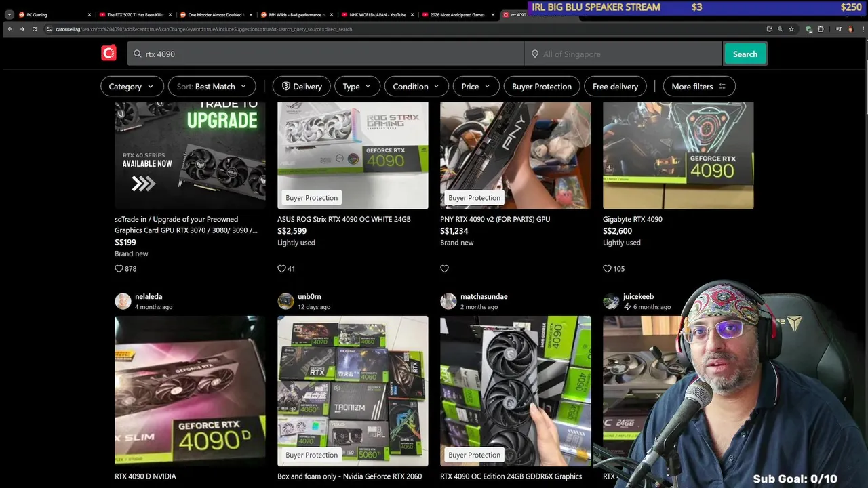Image resolution: width=868 pixels, height=488 pixels.
Task: Open the tab search dropdown arrow
Action: click(x=9, y=14)
